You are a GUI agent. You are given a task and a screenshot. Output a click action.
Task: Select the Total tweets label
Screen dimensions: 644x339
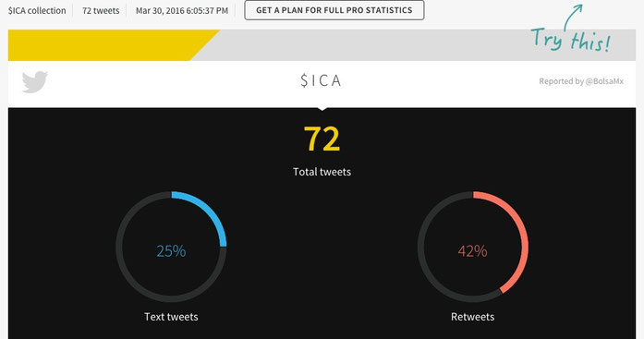[x=322, y=172]
